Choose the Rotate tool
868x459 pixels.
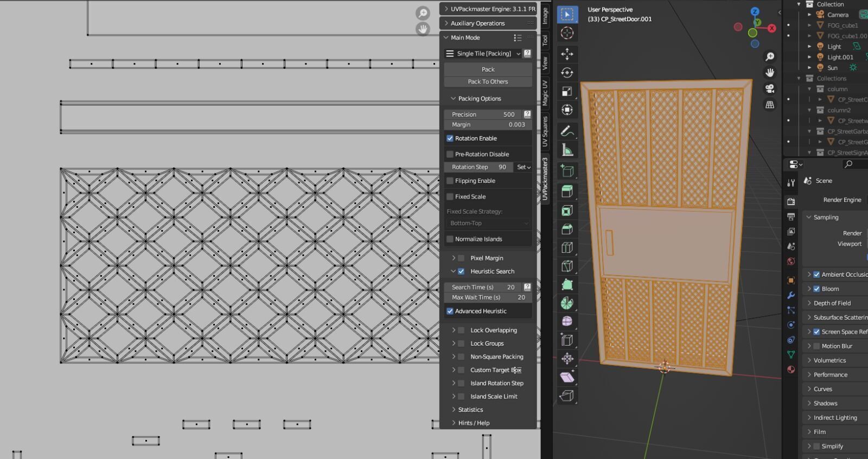click(567, 73)
